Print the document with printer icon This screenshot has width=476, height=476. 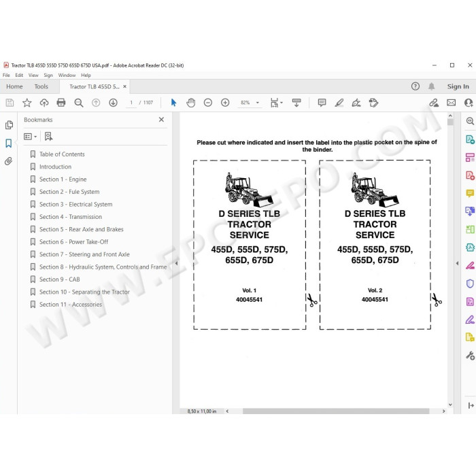pos(61,103)
